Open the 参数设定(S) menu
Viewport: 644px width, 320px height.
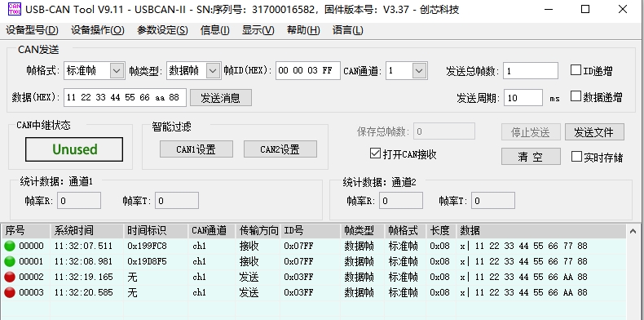click(x=162, y=30)
